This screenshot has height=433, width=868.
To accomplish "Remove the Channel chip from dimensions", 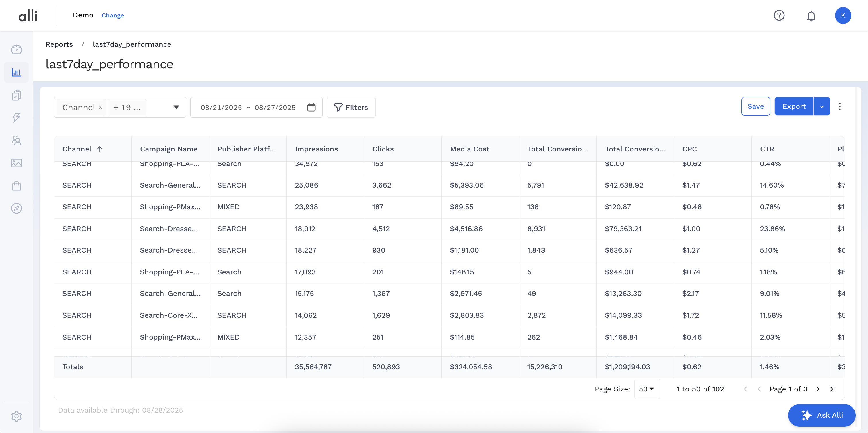I will (x=100, y=108).
